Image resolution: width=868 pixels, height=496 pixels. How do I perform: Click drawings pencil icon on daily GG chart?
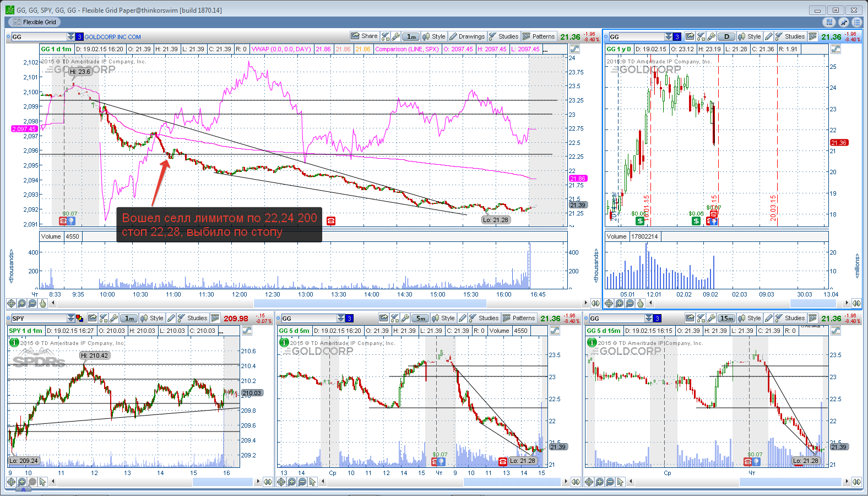click(769, 36)
